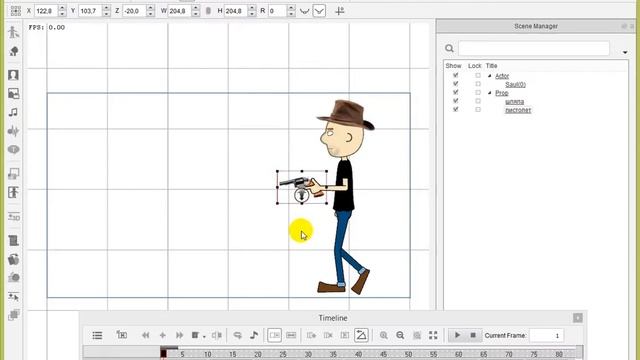This screenshot has width=640, height=360.
Task: Lock the last prop row checkbox
Action: pyautogui.click(x=478, y=109)
